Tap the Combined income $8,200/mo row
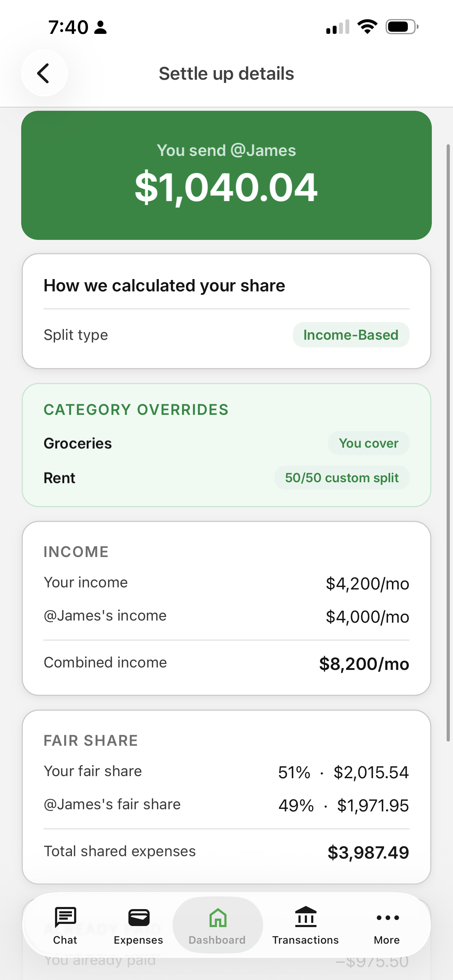Viewport: 453px width, 980px height. point(226,663)
